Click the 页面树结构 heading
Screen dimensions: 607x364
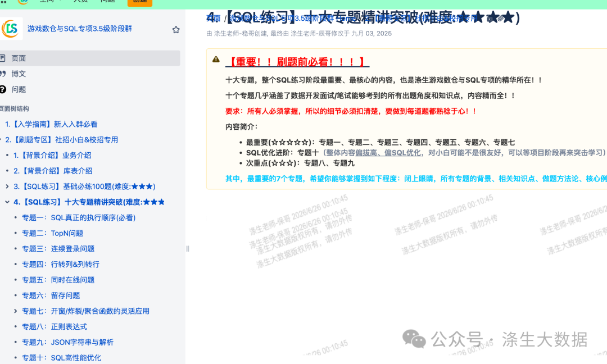coord(14,109)
